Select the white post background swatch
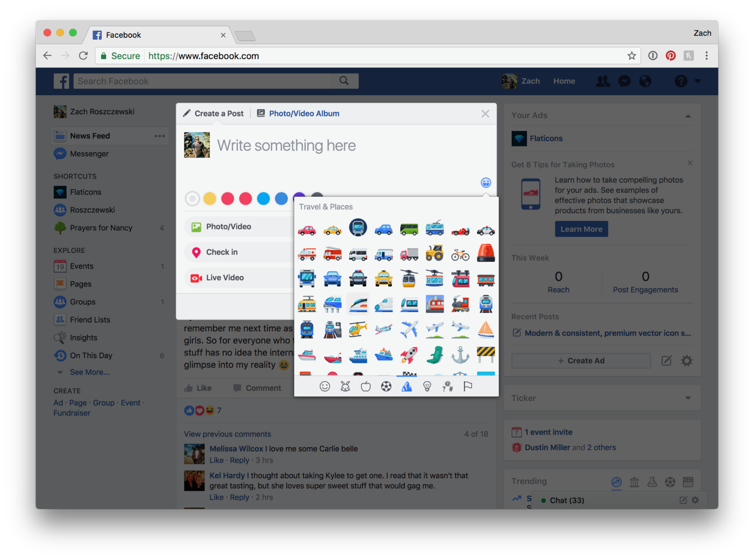The width and height of the screenshot is (754, 560). point(192,198)
